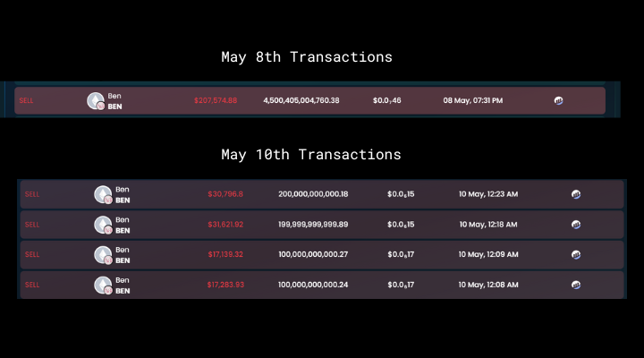Viewport: 644px width, 358px height.
Task: Click the 10 May, 12:08 AM timestamp
Action: (488, 285)
